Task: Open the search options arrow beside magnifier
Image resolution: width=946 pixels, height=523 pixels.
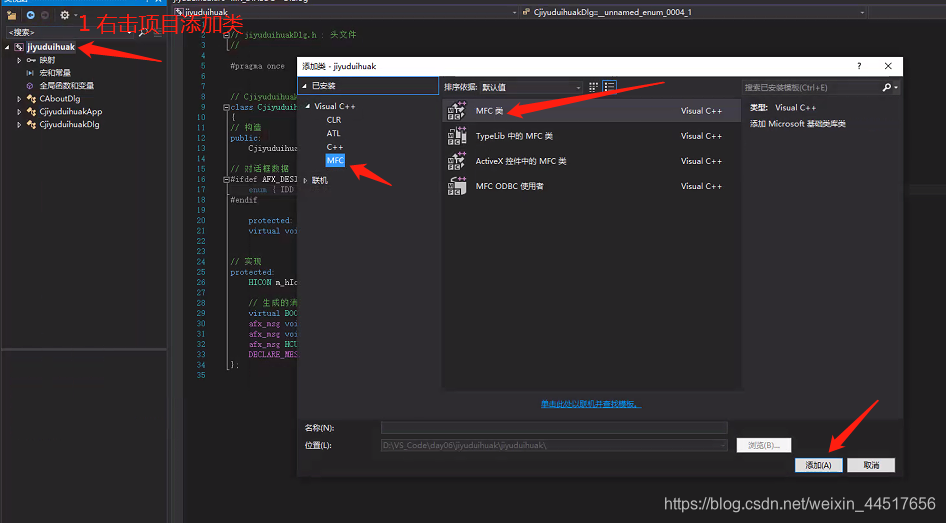Action: tap(896, 88)
